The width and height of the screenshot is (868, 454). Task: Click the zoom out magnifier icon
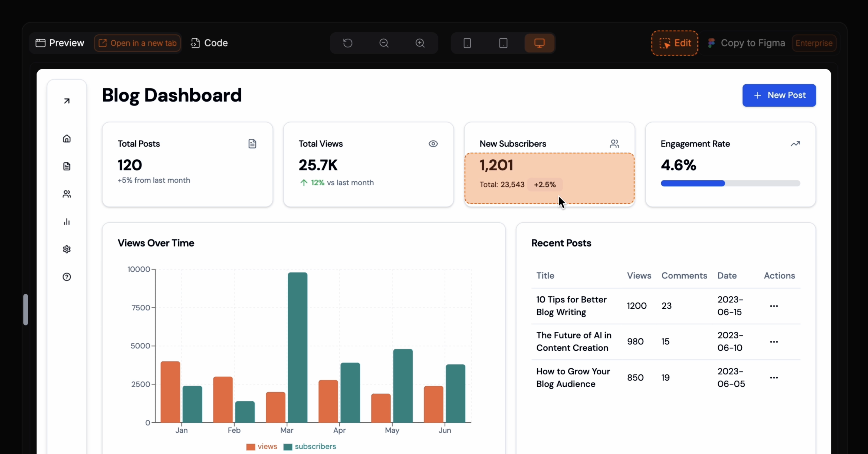pyautogui.click(x=384, y=43)
